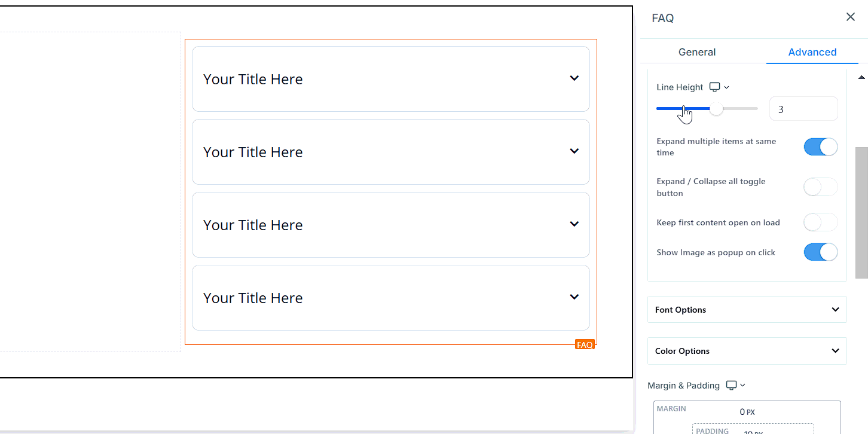
Task: Expand the Font Options section
Action: (747, 310)
